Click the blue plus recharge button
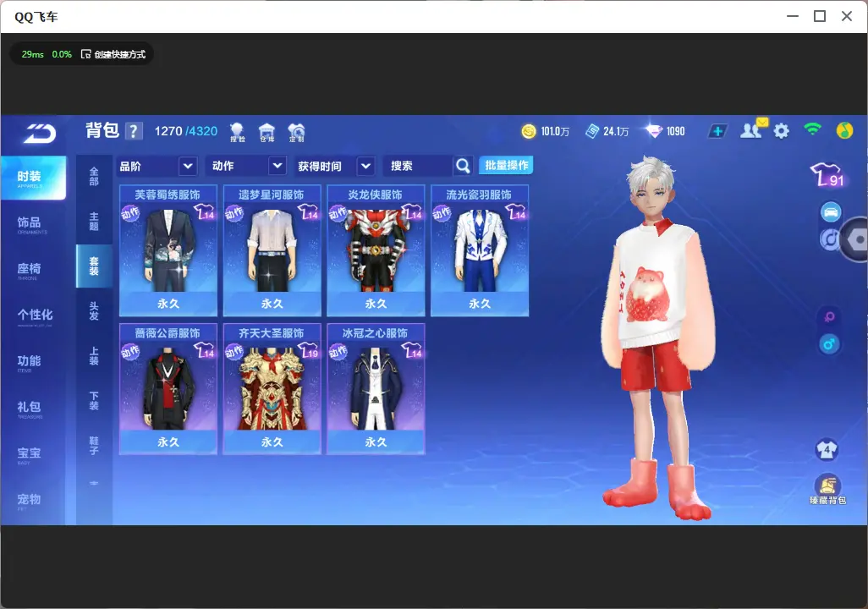Viewport: 868px width, 609px height. [x=717, y=131]
